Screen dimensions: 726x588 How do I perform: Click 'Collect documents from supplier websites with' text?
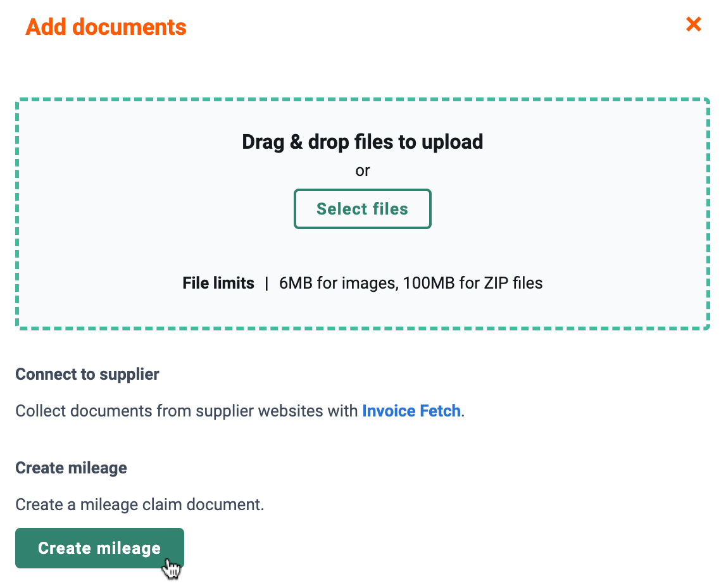[x=187, y=411]
